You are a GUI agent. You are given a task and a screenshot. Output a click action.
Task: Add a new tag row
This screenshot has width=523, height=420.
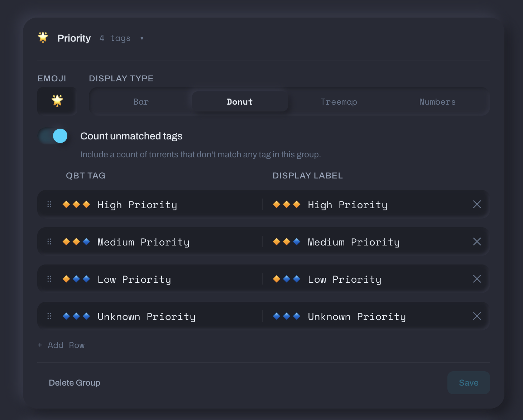61,345
